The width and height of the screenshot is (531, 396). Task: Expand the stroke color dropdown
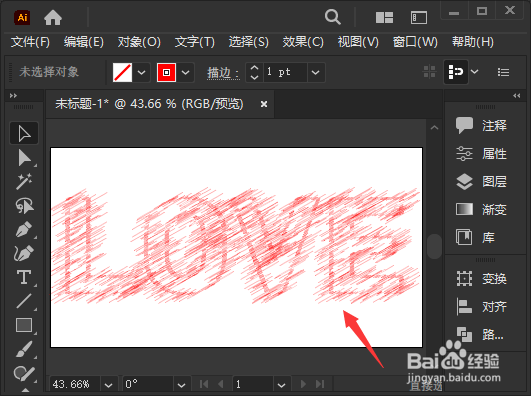tap(186, 72)
